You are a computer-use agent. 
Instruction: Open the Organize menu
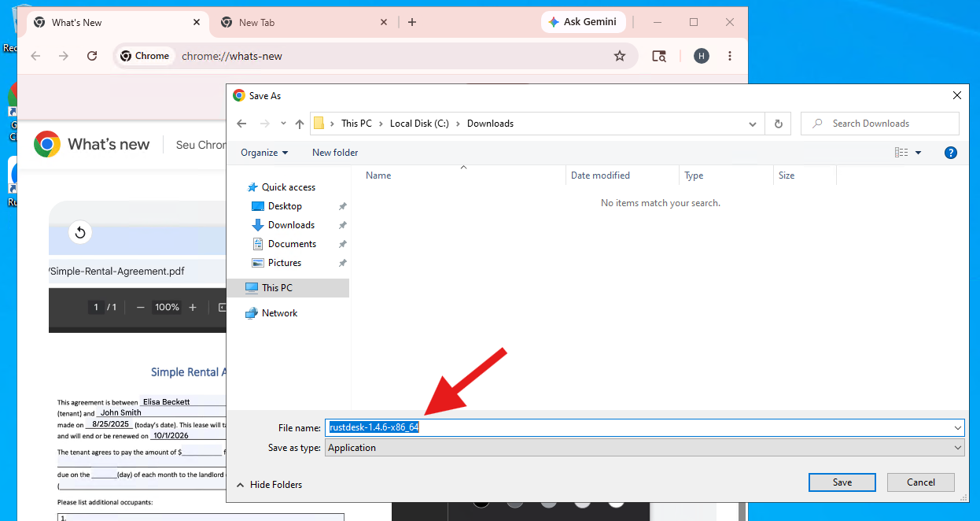pos(264,153)
